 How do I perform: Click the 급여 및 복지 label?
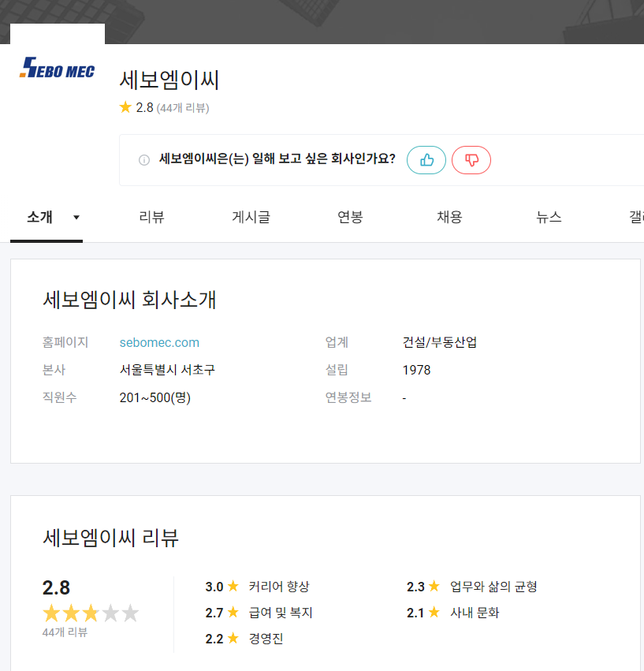point(281,613)
